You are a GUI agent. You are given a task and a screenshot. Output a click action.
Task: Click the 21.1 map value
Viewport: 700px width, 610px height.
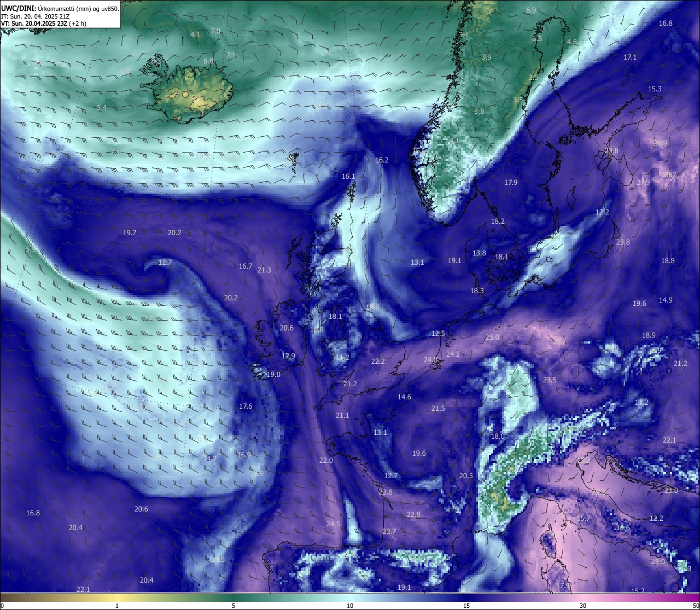(342, 416)
